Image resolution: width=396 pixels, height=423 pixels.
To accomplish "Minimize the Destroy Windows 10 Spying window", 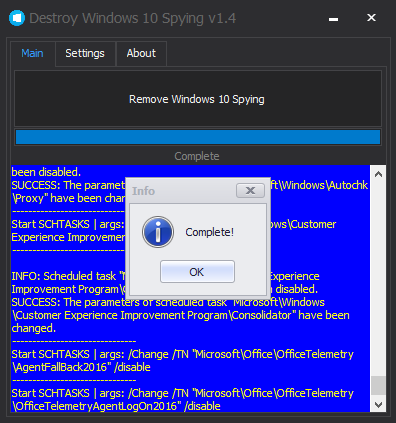I will coord(333,19).
